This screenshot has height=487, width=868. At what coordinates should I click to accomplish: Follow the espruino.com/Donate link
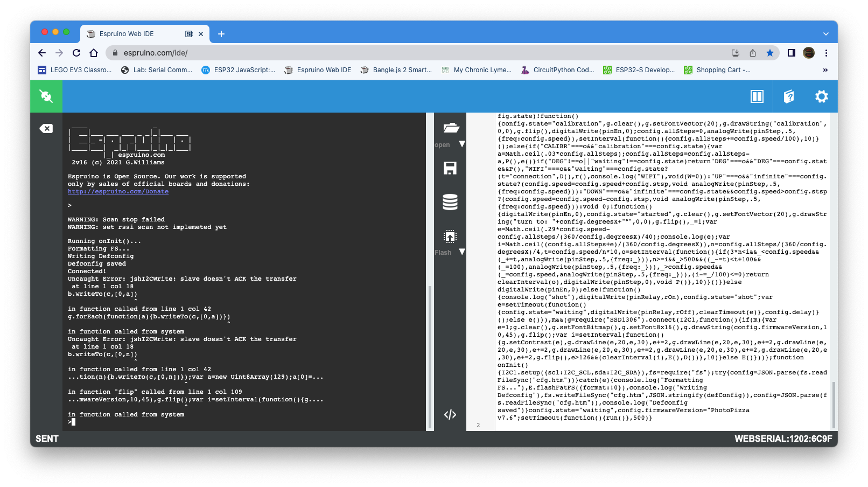click(118, 192)
